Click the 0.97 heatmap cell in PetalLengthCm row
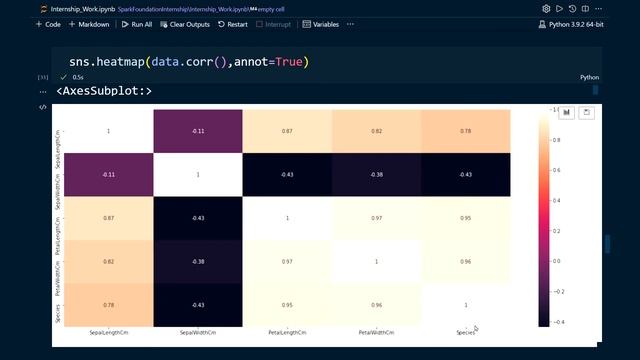This screenshot has height=360, width=640. pos(376,218)
